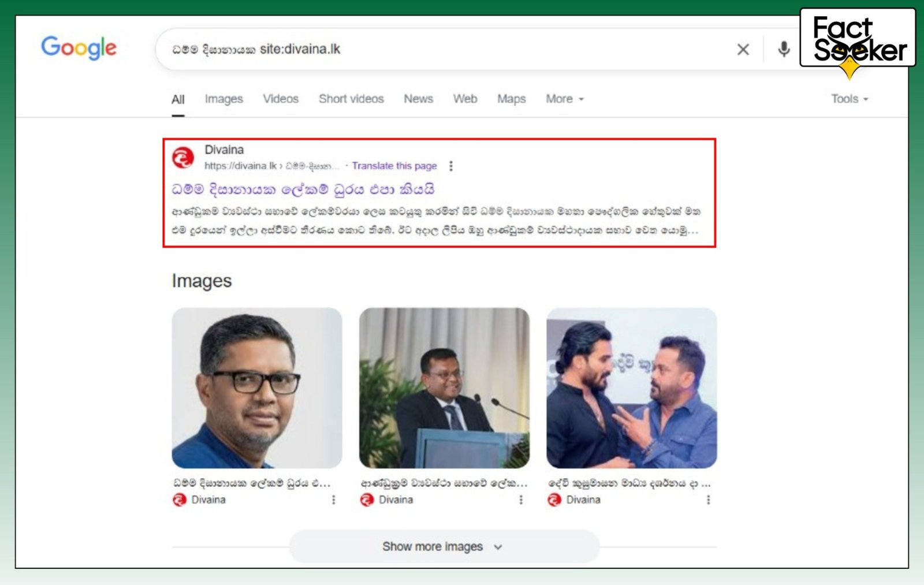The image size is (924, 585).
Task: Click the caption under the second image
Action: pyautogui.click(x=444, y=483)
